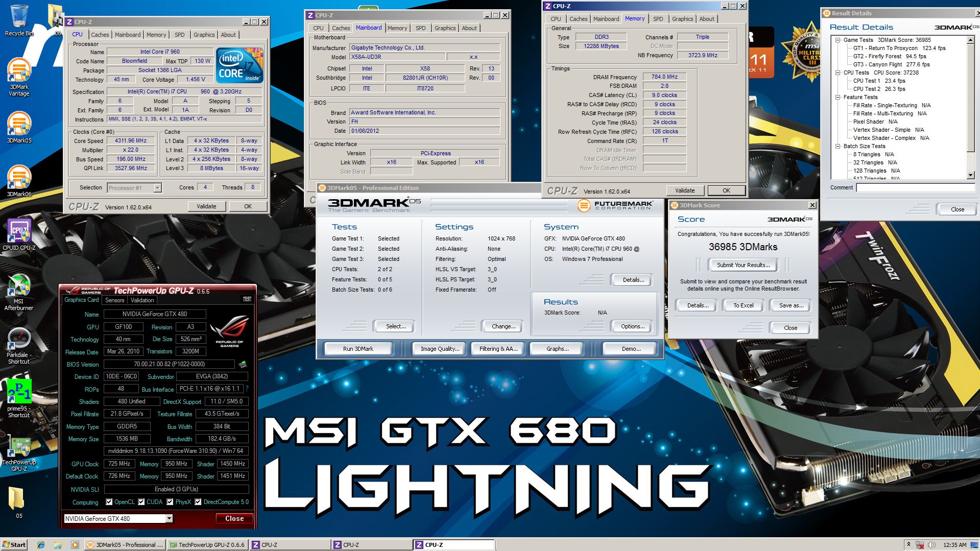The image size is (980, 551).
Task: Collapse the Batch Size Tests tree node
Action: [838, 146]
